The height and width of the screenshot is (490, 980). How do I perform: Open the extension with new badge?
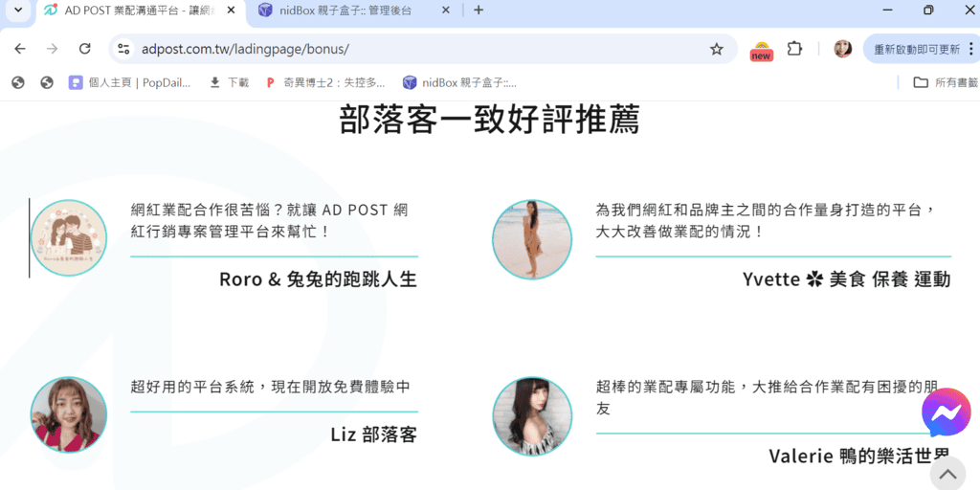coord(761,50)
